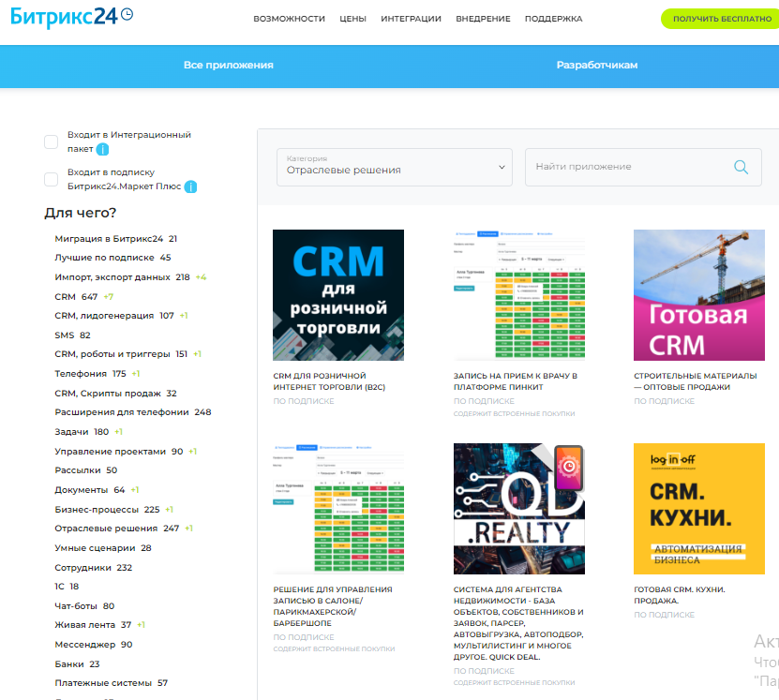Go to ИНТЕГРАЦИИ menu item
The width and height of the screenshot is (779, 700).
411,19
